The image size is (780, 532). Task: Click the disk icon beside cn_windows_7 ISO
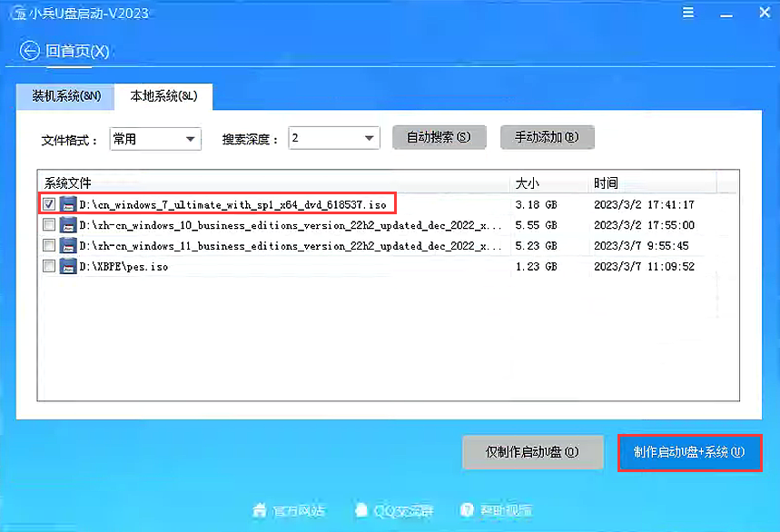[68, 203]
